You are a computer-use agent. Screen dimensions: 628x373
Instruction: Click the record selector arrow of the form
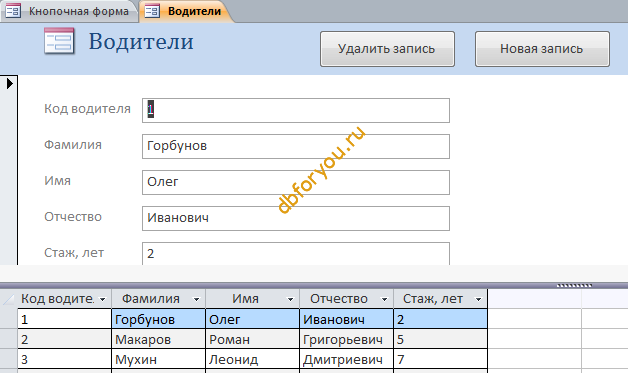pyautogui.click(x=10, y=83)
